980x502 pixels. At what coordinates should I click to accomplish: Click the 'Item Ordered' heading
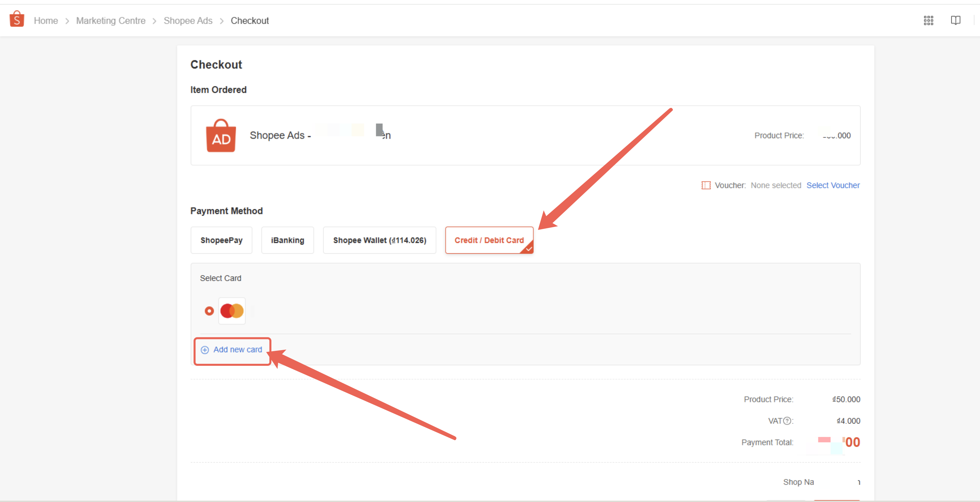pos(218,90)
